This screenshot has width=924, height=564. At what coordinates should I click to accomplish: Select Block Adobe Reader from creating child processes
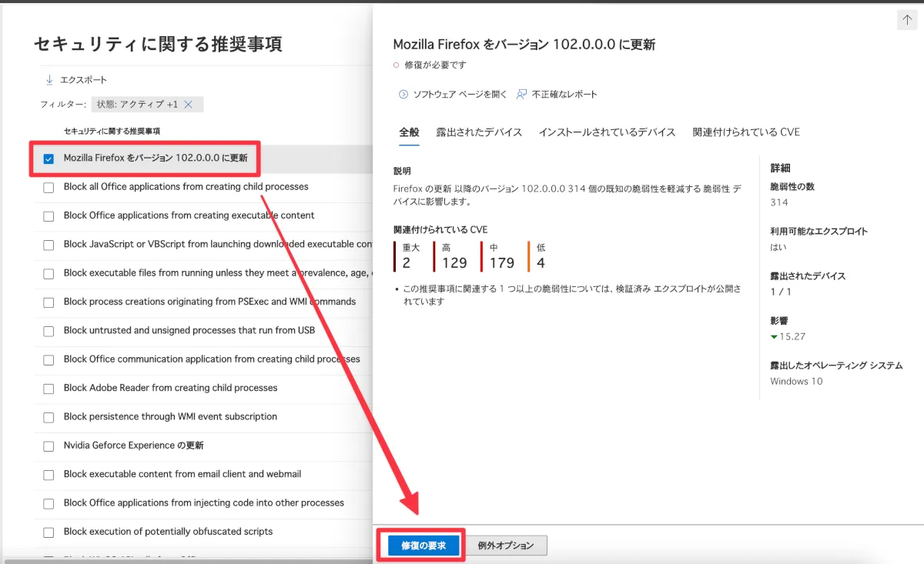[x=170, y=388]
